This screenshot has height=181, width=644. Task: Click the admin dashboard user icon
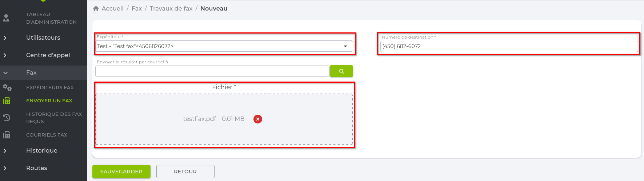coord(6,18)
